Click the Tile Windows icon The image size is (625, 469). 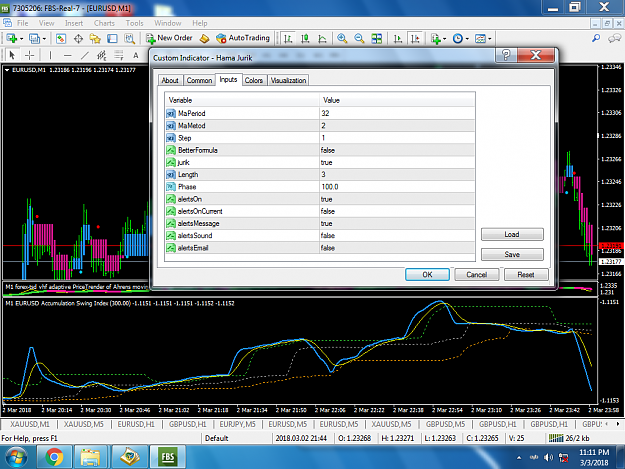click(376, 38)
